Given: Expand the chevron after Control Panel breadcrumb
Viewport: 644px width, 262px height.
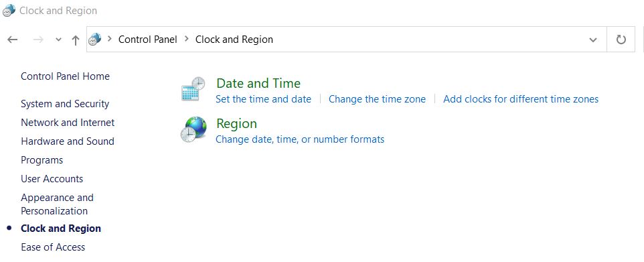Looking at the screenshot, I should [x=187, y=39].
